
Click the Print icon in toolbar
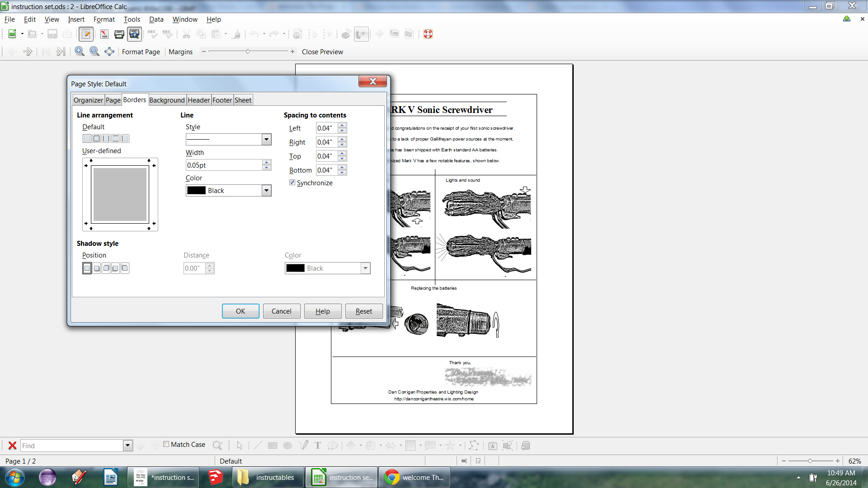(119, 34)
